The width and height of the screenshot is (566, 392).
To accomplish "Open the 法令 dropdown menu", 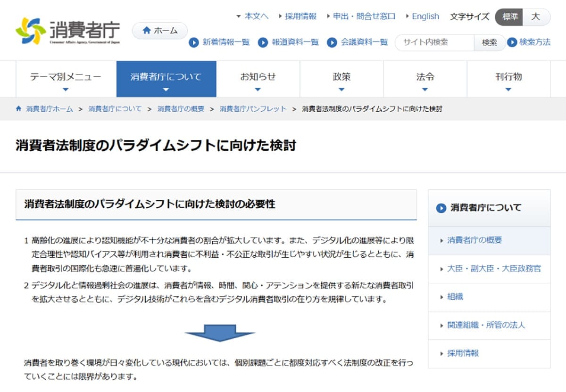I will [x=425, y=79].
